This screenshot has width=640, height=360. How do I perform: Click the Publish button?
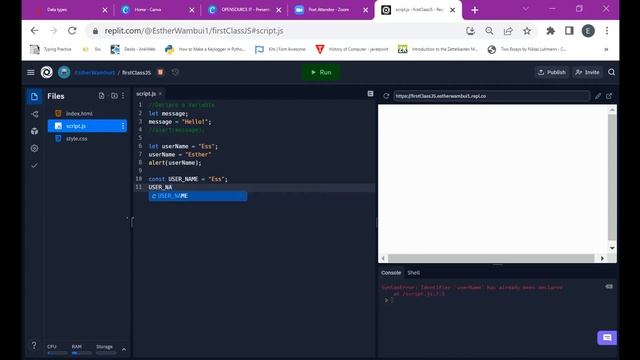[x=551, y=72]
